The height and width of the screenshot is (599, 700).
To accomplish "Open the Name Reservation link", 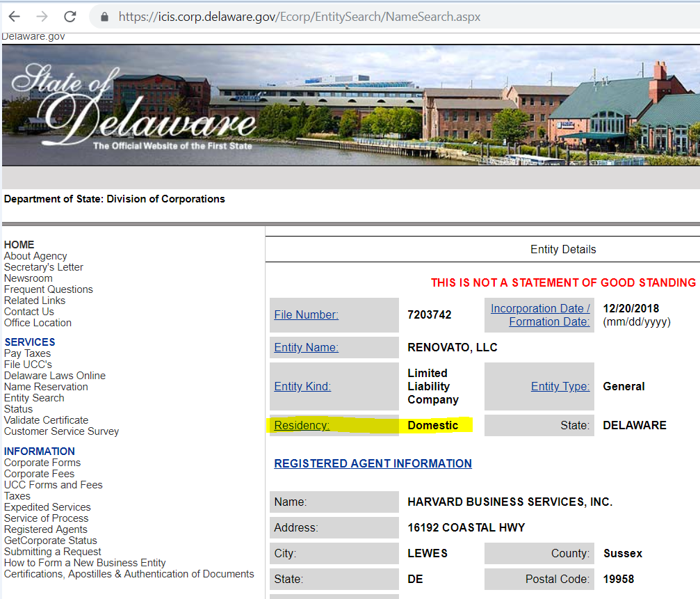I will (x=46, y=387).
